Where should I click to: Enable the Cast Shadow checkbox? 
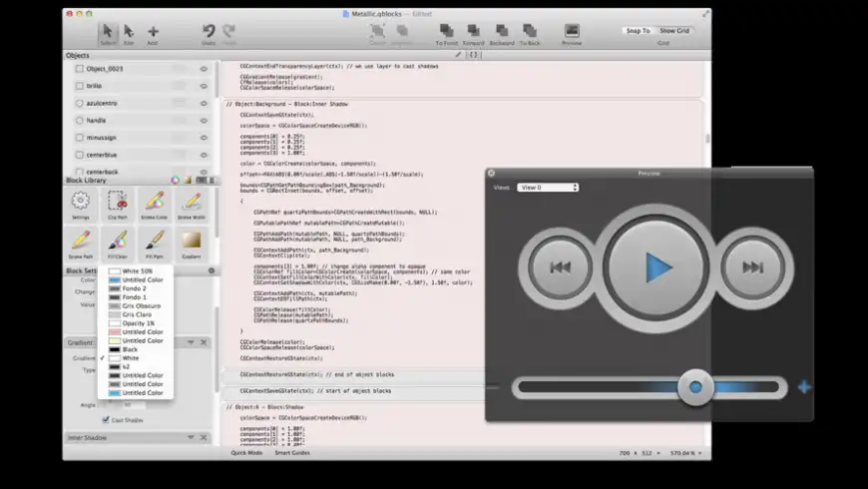[x=106, y=420]
